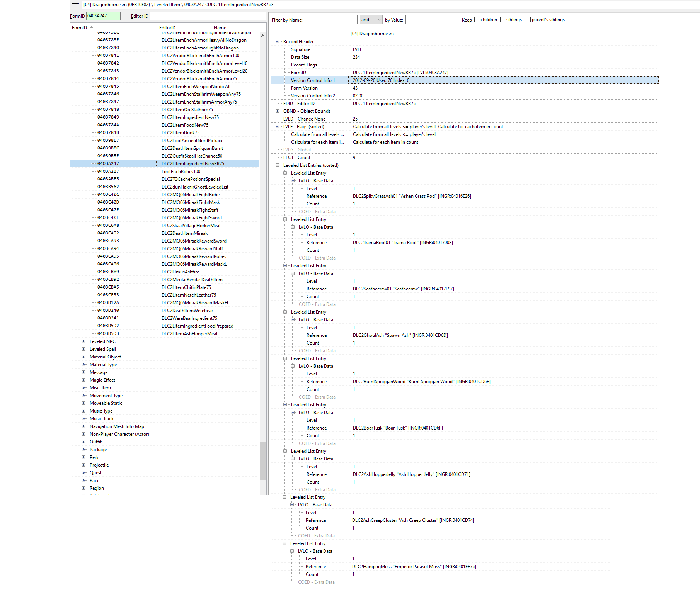This screenshot has width=700, height=591.
Task: Open the and/or filter dropdown
Action: coord(371,20)
